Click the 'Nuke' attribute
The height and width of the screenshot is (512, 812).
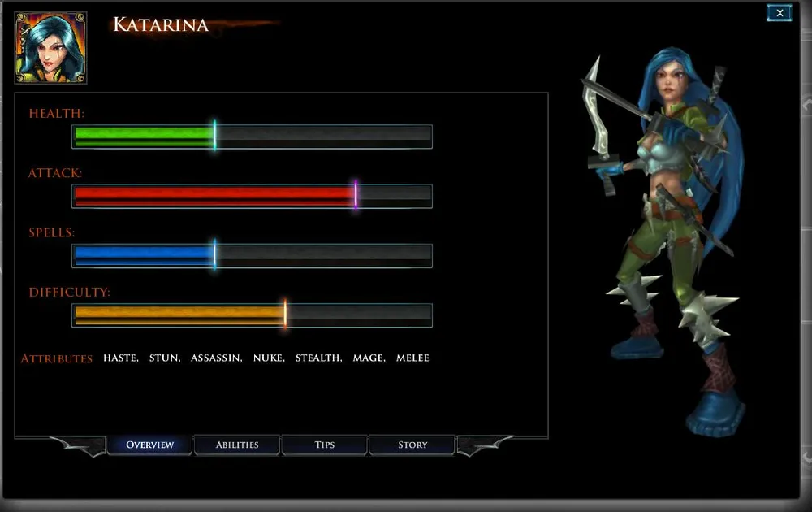click(269, 358)
